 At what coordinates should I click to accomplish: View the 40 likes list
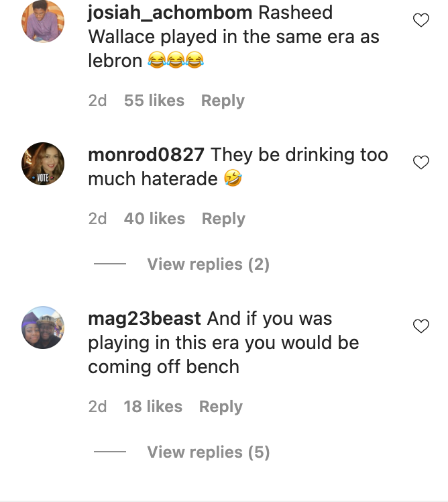click(154, 219)
